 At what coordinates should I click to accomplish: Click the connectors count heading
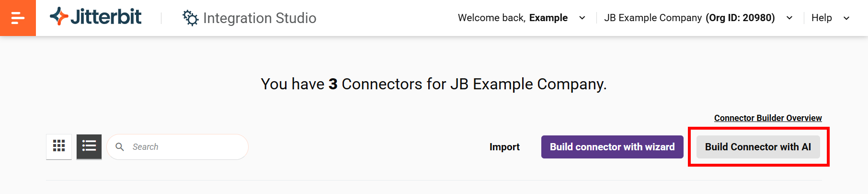pyautogui.click(x=434, y=84)
